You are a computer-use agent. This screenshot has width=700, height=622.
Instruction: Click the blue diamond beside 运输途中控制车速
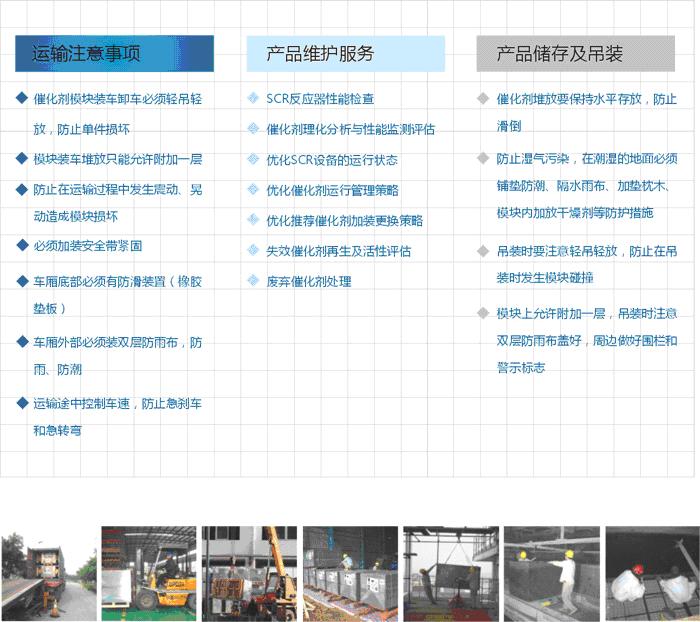pyautogui.click(x=22, y=403)
